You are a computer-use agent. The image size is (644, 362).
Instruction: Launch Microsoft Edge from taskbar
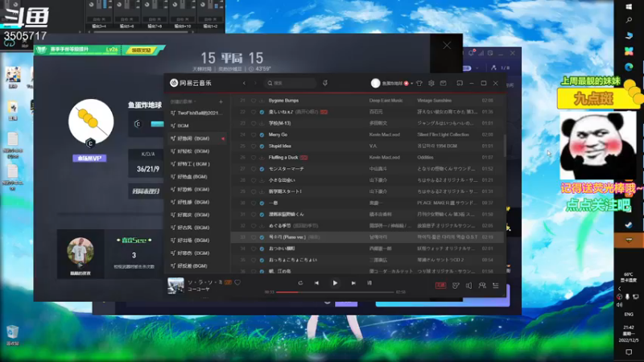[x=629, y=67]
